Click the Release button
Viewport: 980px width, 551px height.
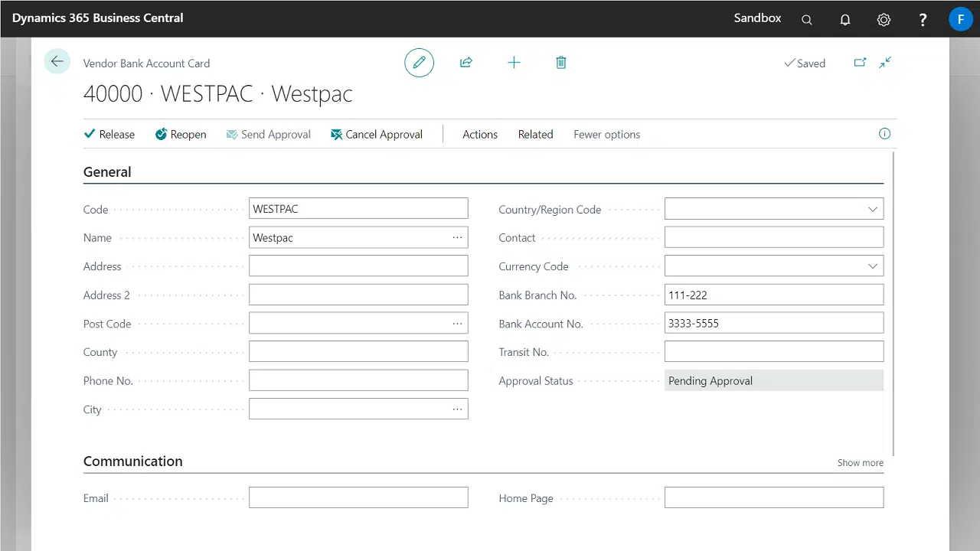[109, 135]
